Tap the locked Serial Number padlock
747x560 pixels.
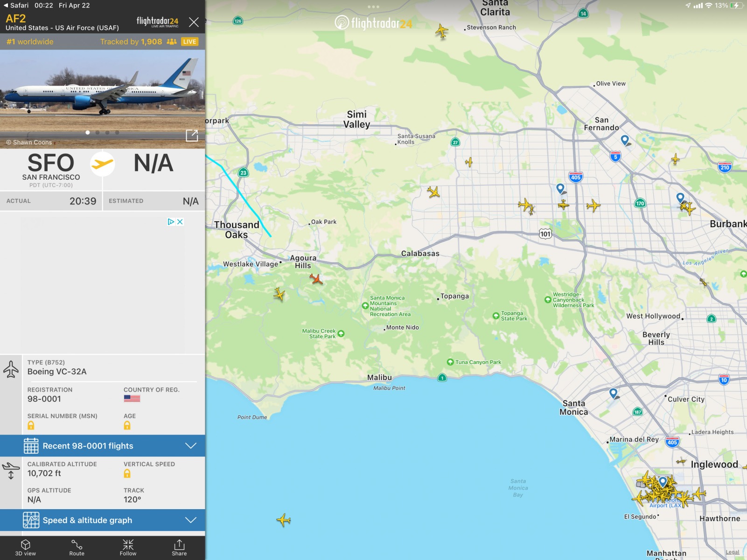[x=31, y=425]
